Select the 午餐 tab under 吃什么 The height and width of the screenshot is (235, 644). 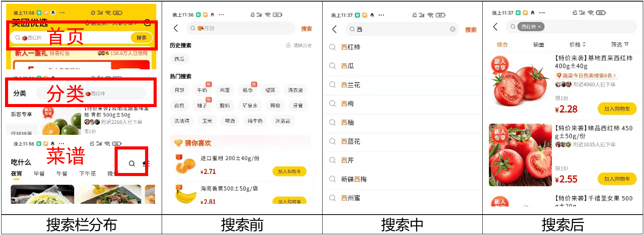pos(62,174)
